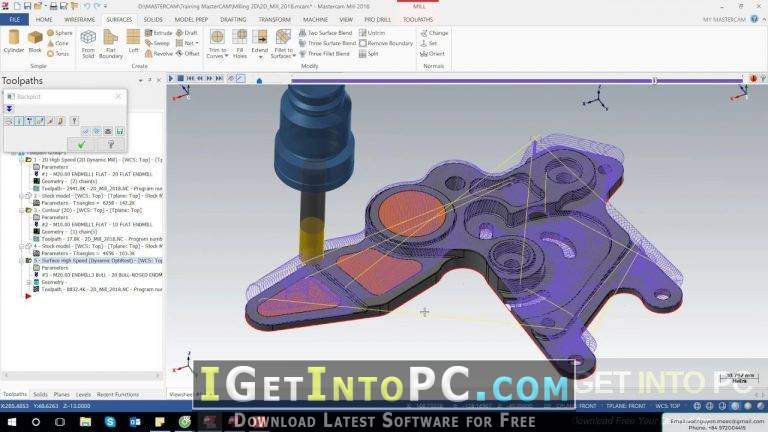
Task: Select the Cone surface tool
Action: [x=58, y=43]
